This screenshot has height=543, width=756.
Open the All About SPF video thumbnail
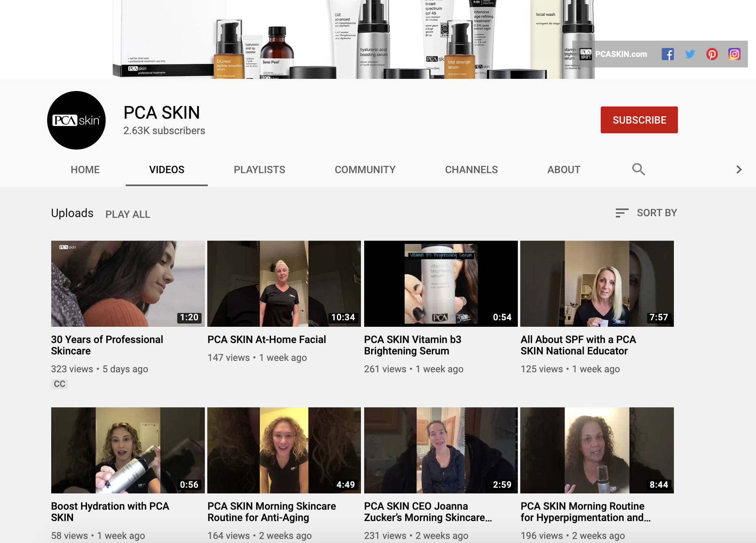click(x=597, y=284)
